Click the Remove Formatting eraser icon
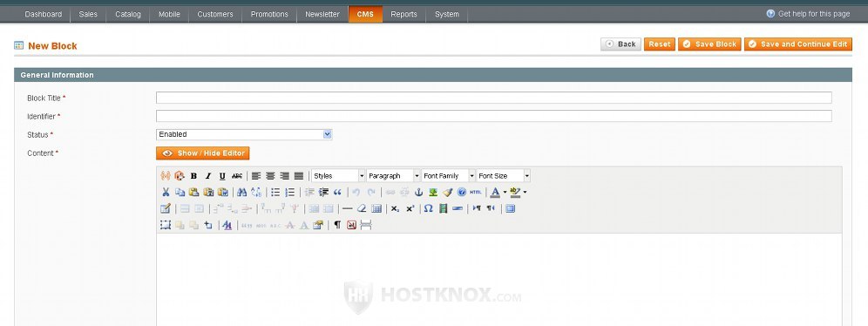Screen dimensions: 868x326 362,208
